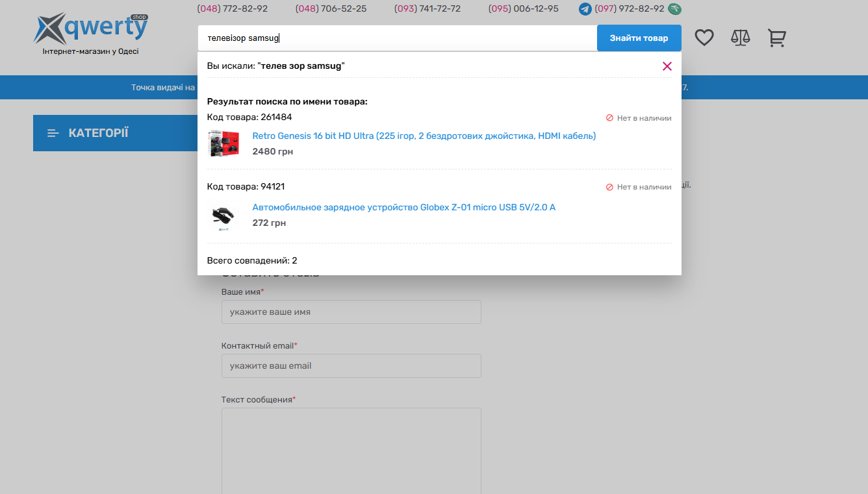Open the Retro Genesis 16 bit HD Ultra link
868x494 pixels.
[424, 136]
